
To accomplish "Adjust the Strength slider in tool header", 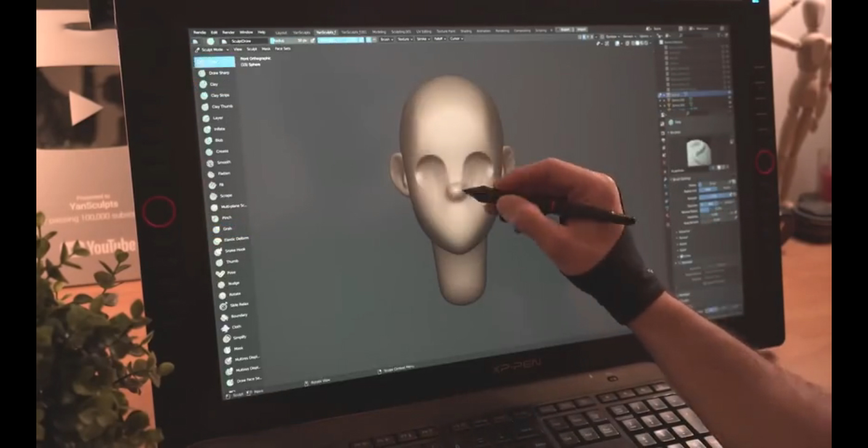I will click(x=340, y=39).
